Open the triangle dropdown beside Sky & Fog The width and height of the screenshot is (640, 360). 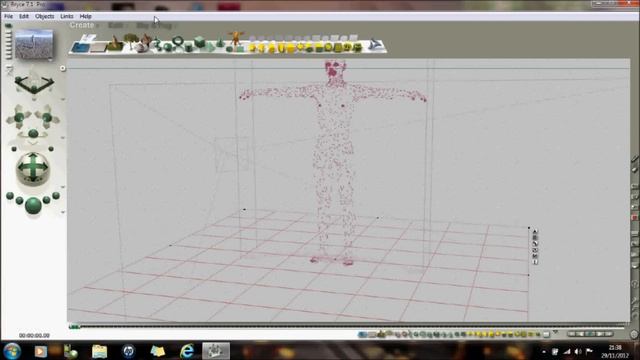pyautogui.click(x=175, y=26)
